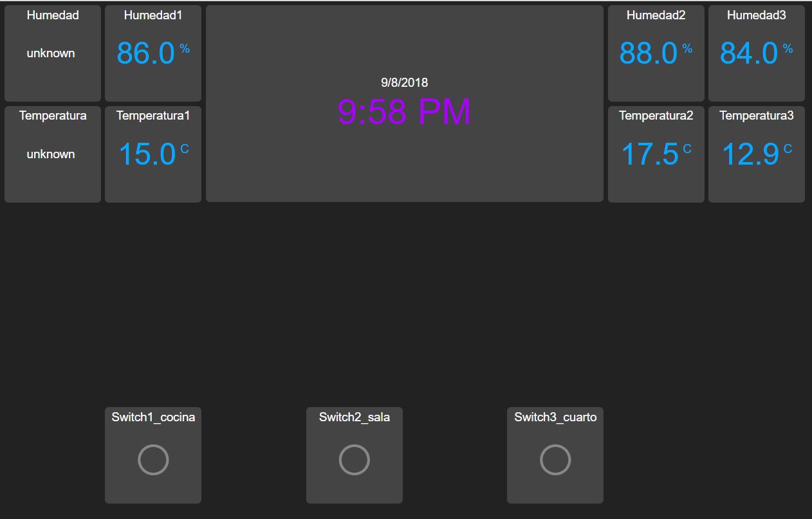Open the Temperatura3 12.9 value
Viewport: 812px width, 519px height.
click(750, 154)
